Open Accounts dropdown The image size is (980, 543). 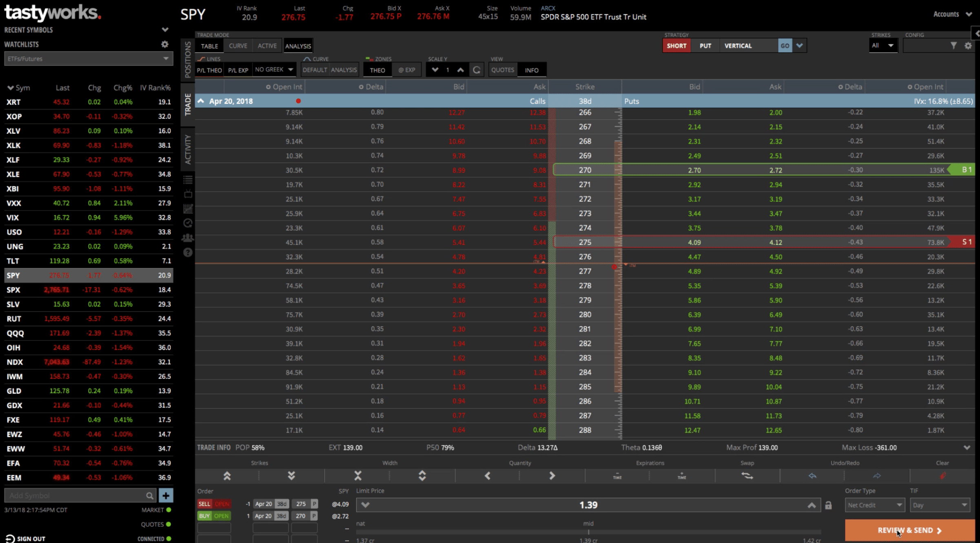(x=952, y=14)
